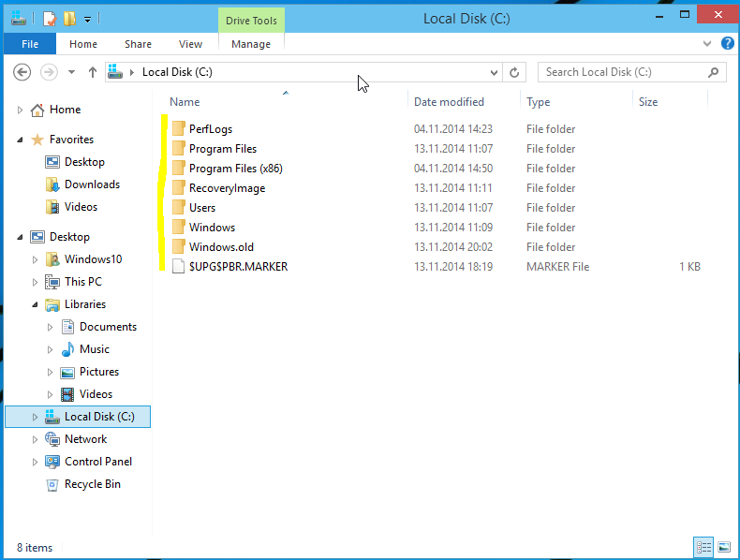Select the Program Files folder icon
This screenshot has width=740, height=560.
[x=178, y=149]
